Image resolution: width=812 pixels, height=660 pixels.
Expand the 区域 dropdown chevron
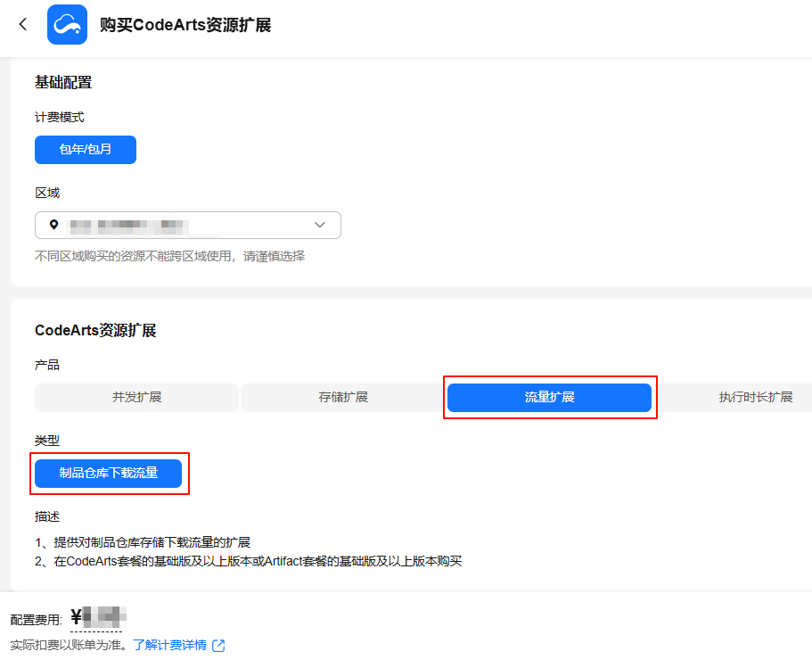point(319,225)
